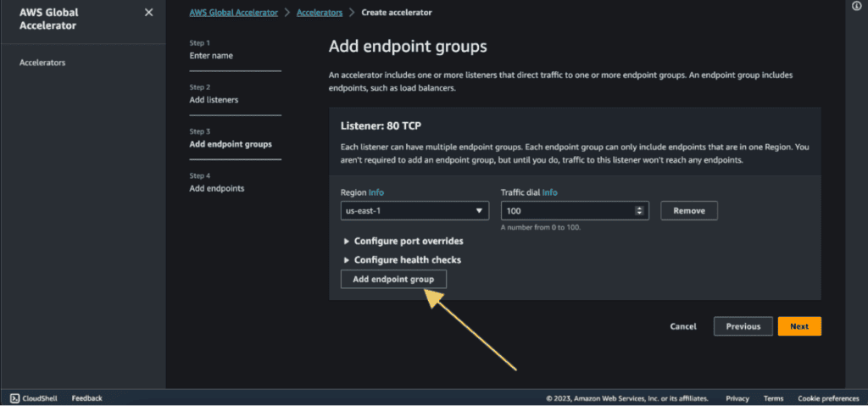Go back with the Previous button
This screenshot has width=868, height=406.
(x=743, y=326)
